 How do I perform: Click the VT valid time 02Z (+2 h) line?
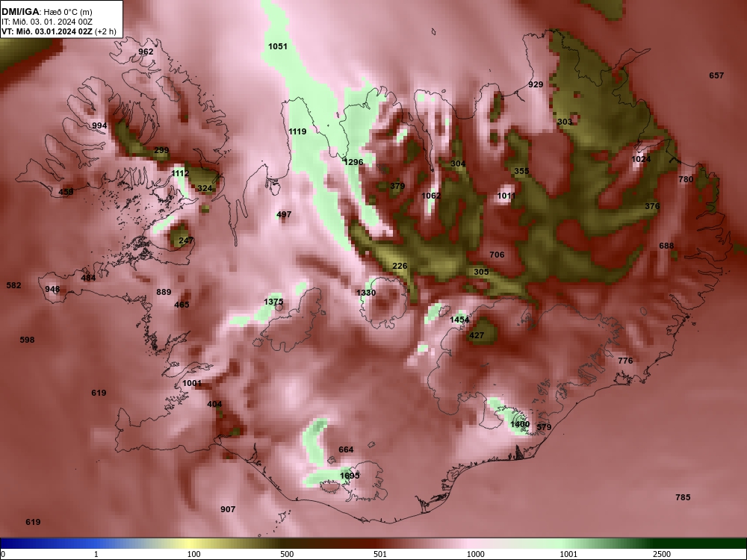click(x=58, y=31)
